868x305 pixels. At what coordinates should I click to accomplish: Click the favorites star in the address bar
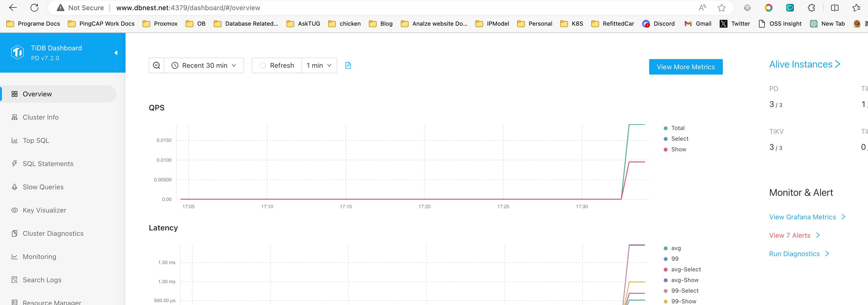click(721, 8)
